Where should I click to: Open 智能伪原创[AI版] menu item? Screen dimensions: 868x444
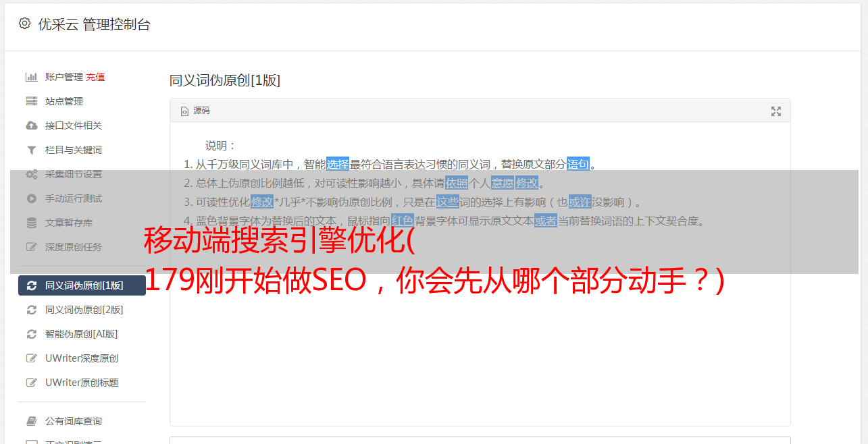(x=82, y=334)
